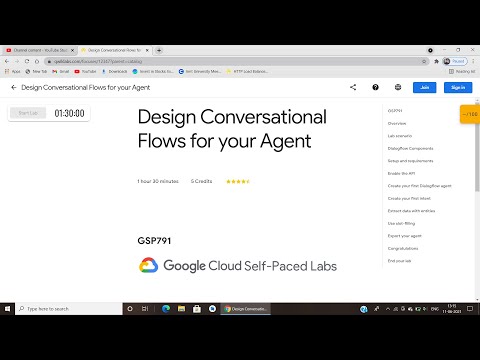Open Microsoft Store from taskbar
Image resolution: width=480 pixels, height=360 pixels.
pos(197,309)
